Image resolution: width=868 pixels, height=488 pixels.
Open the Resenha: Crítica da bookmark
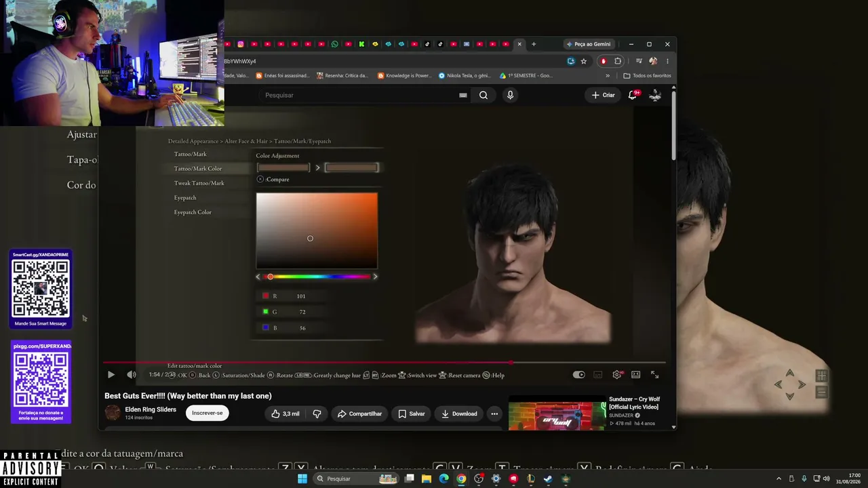click(x=343, y=76)
